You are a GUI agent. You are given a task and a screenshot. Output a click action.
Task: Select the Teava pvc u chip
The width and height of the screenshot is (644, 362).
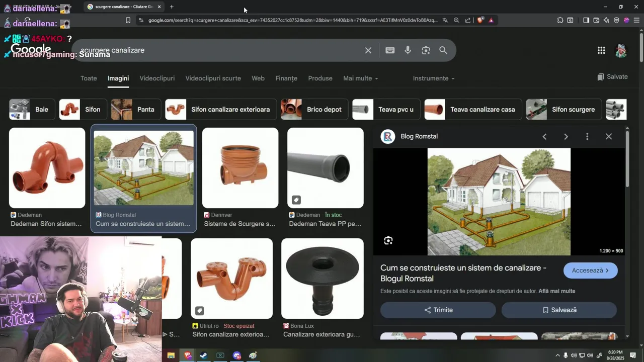[x=386, y=109]
